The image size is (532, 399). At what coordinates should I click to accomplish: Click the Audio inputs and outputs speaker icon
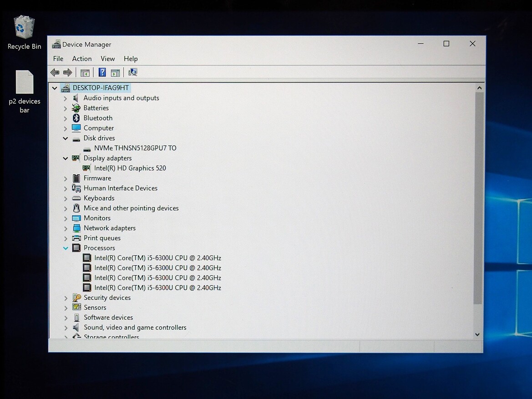[76, 98]
